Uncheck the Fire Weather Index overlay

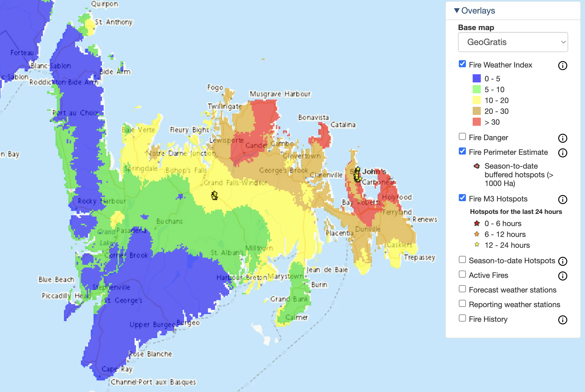click(462, 64)
